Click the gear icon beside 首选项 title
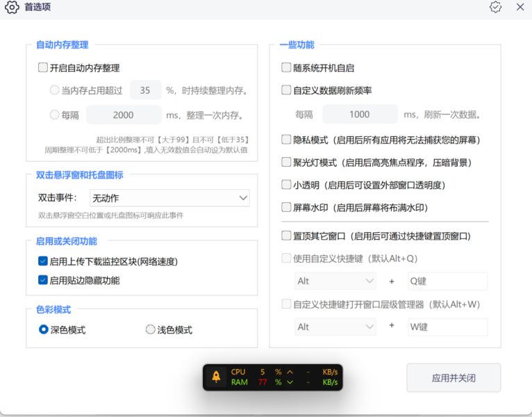This screenshot has width=532, height=417. point(12,7)
